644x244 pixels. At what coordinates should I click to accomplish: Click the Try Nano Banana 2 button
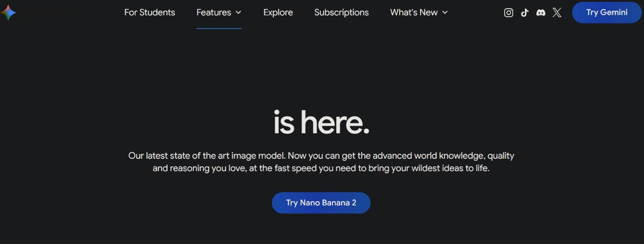(x=321, y=203)
